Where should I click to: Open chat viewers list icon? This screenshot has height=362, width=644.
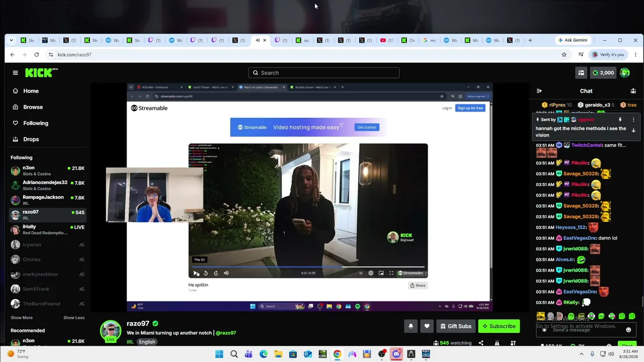pyautogui.click(x=633, y=91)
